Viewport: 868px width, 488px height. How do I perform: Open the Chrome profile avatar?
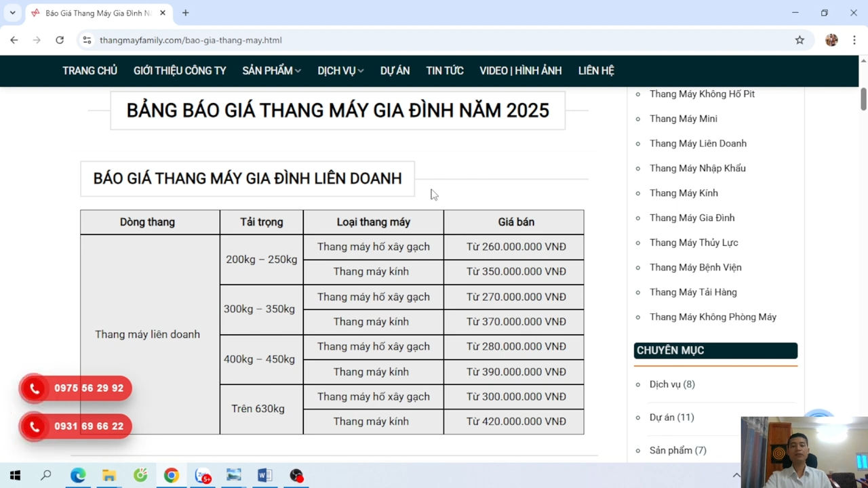click(x=831, y=40)
